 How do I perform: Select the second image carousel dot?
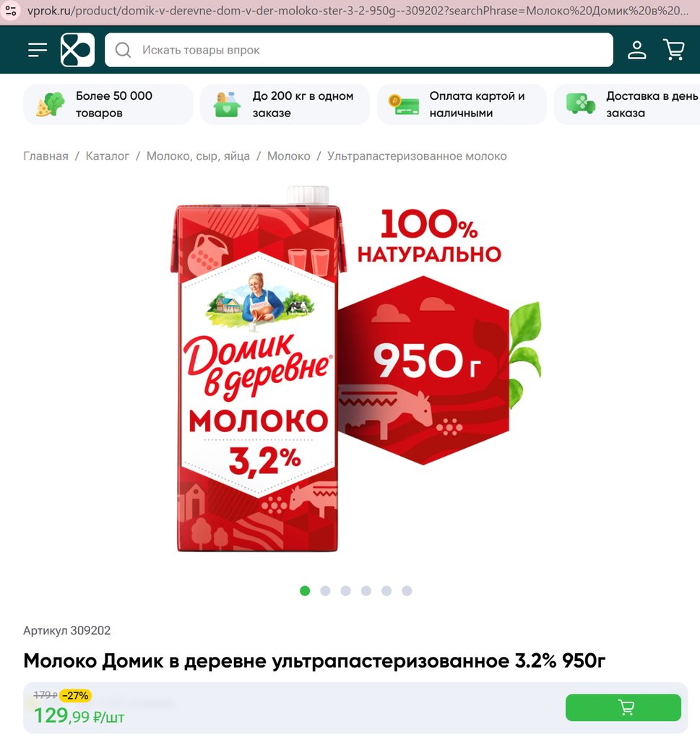[x=326, y=591]
